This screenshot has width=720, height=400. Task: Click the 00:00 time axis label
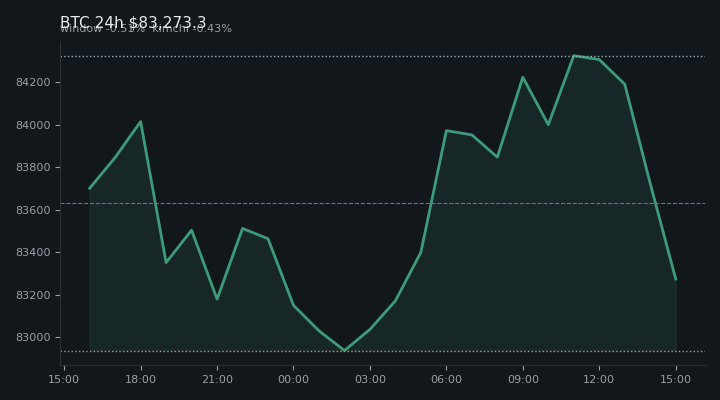point(293,379)
